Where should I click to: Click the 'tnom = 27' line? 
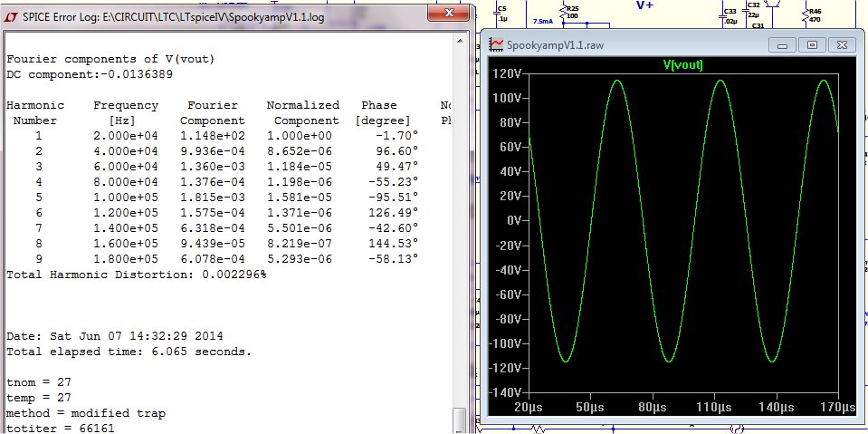point(39,382)
